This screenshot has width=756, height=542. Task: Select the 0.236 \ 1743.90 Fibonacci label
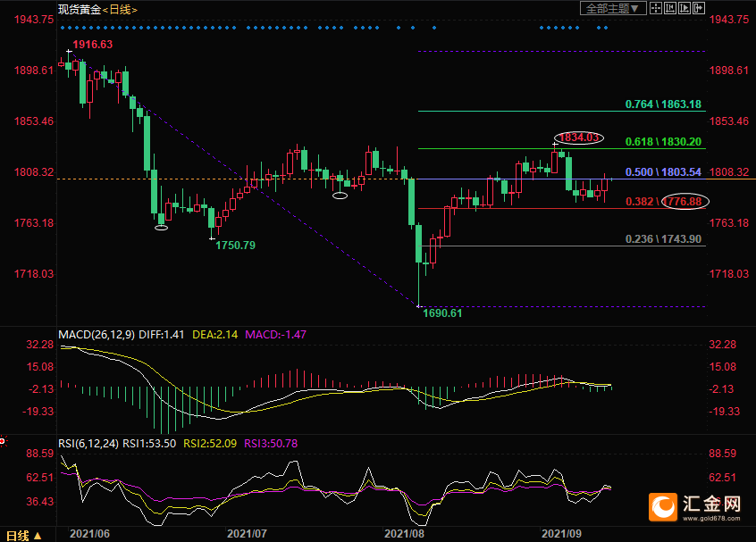coord(663,239)
